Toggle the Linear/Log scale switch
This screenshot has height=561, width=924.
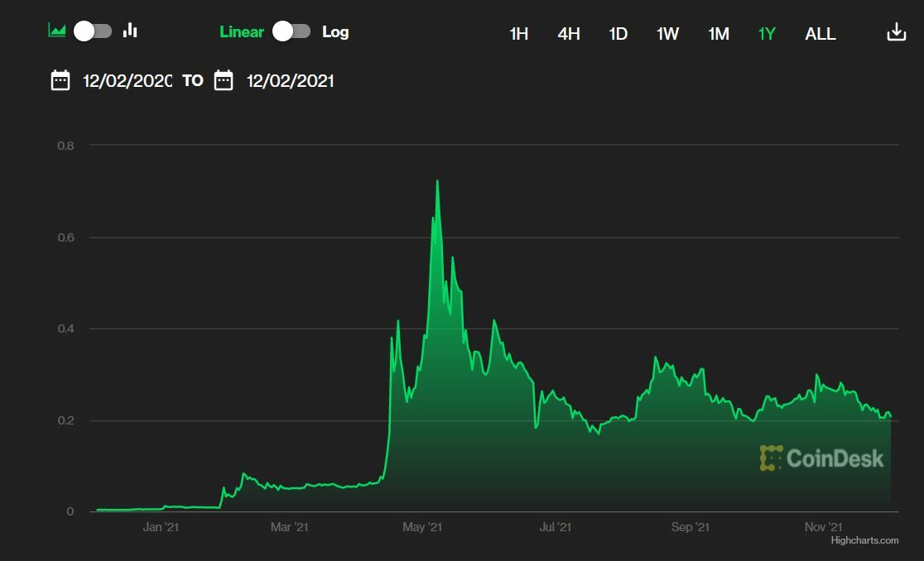(x=291, y=31)
